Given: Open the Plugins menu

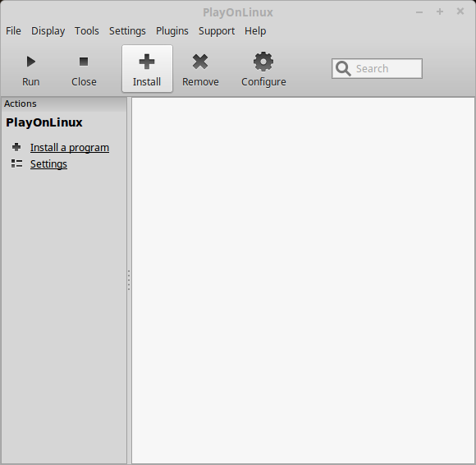Looking at the screenshot, I should click(172, 31).
